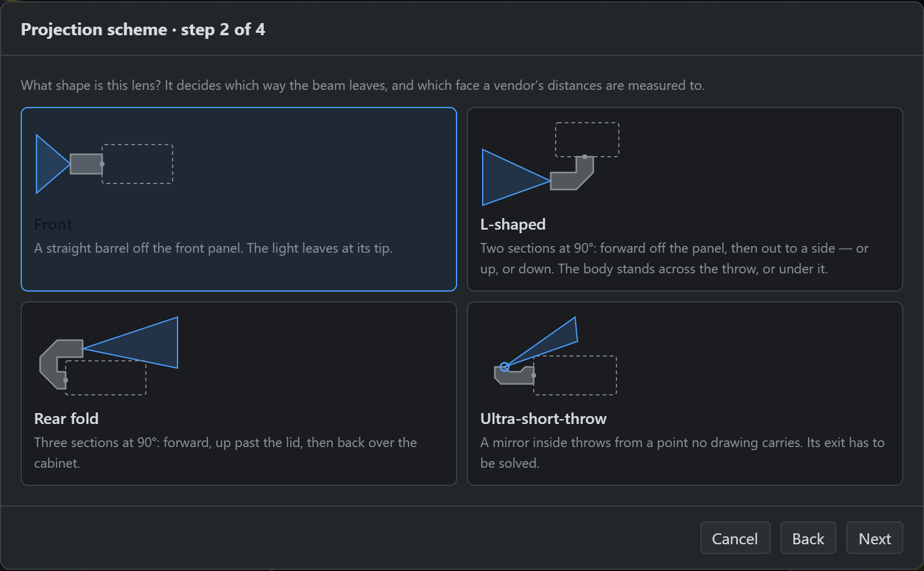Choose the L-shaped lens option card
The width and height of the screenshot is (924, 571).
[685, 199]
